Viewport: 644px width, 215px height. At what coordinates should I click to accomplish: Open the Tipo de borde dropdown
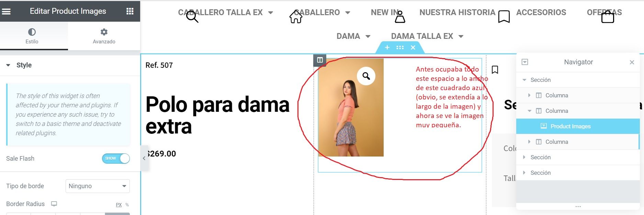point(98,186)
